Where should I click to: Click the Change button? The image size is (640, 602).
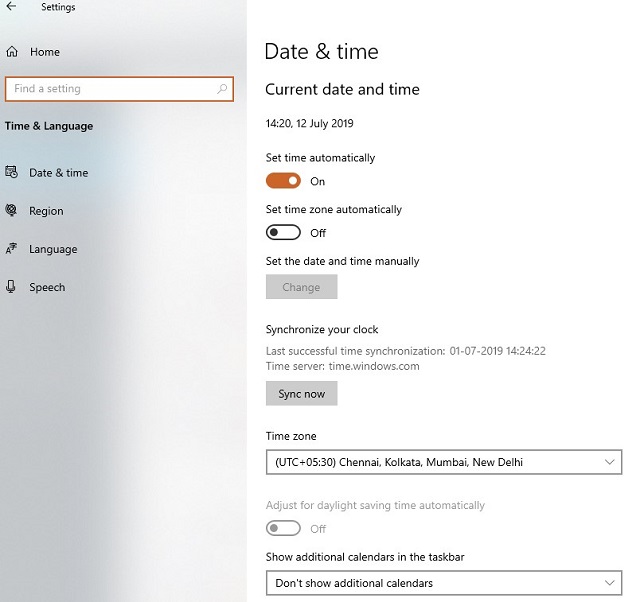(x=301, y=287)
